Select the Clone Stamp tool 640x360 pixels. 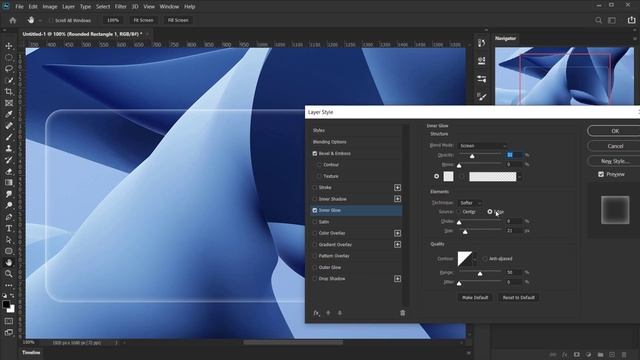[9, 149]
